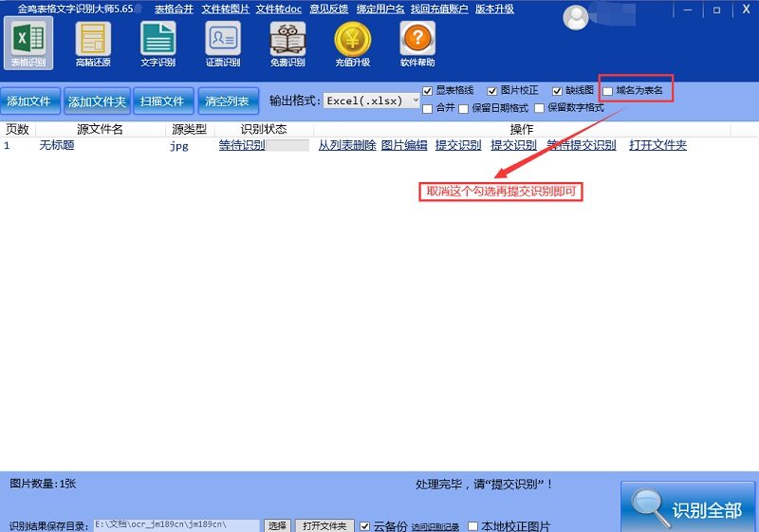Open the 访问识别记录 link

click(435, 527)
